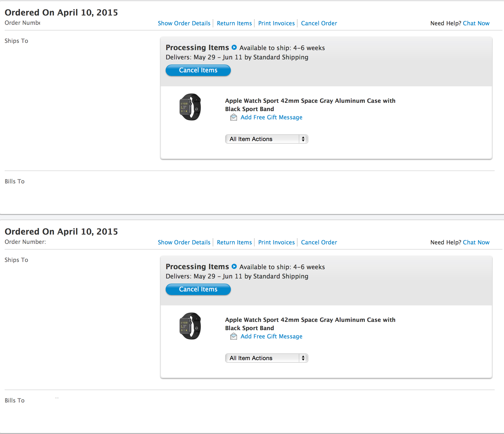Expand the All Item Actions dropdown in the second order
The image size is (504, 434).
[x=266, y=358]
